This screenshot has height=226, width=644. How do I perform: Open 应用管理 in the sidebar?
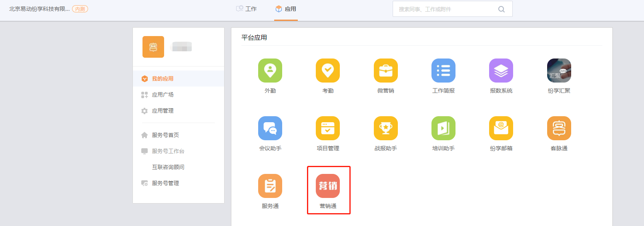163,111
